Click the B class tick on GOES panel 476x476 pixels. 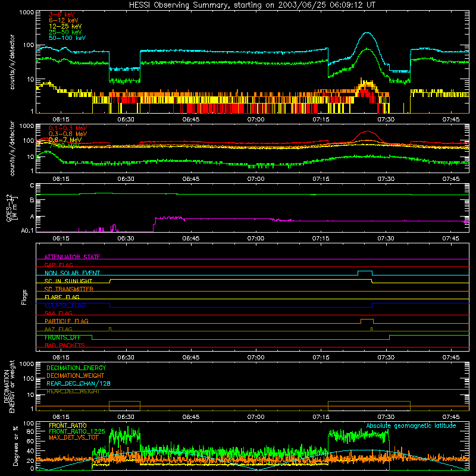pos(32,200)
